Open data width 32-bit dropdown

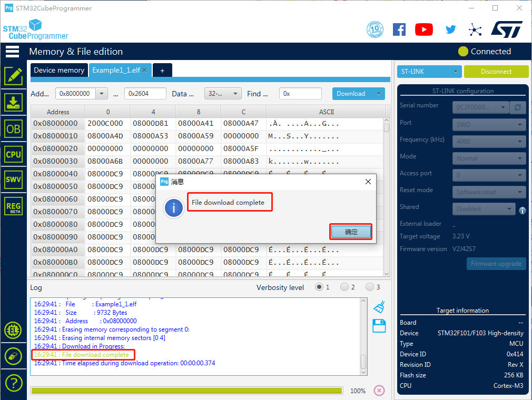(x=223, y=94)
